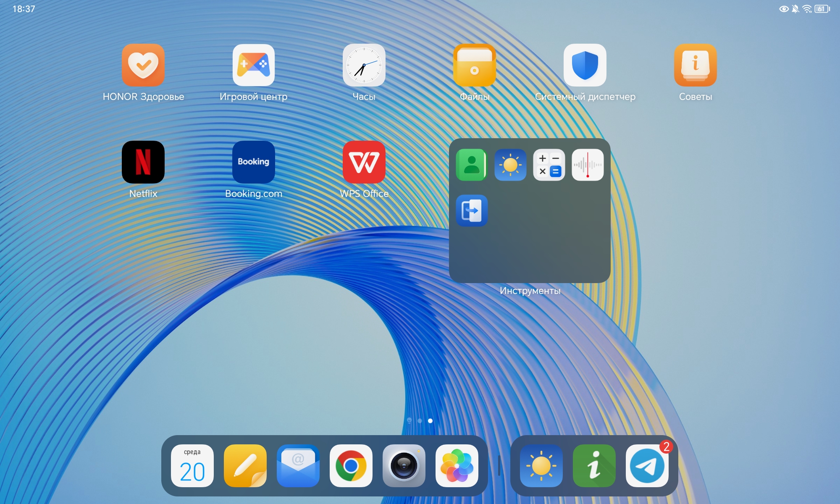Open Weather icon inside Инструменты folder
The height and width of the screenshot is (504, 840).
point(510,165)
